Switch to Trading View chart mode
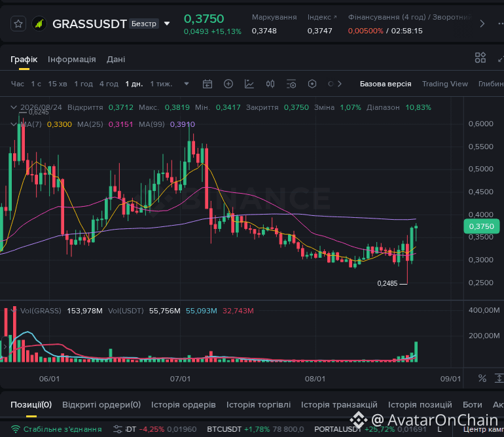The image size is (504, 437). pyautogui.click(x=445, y=84)
